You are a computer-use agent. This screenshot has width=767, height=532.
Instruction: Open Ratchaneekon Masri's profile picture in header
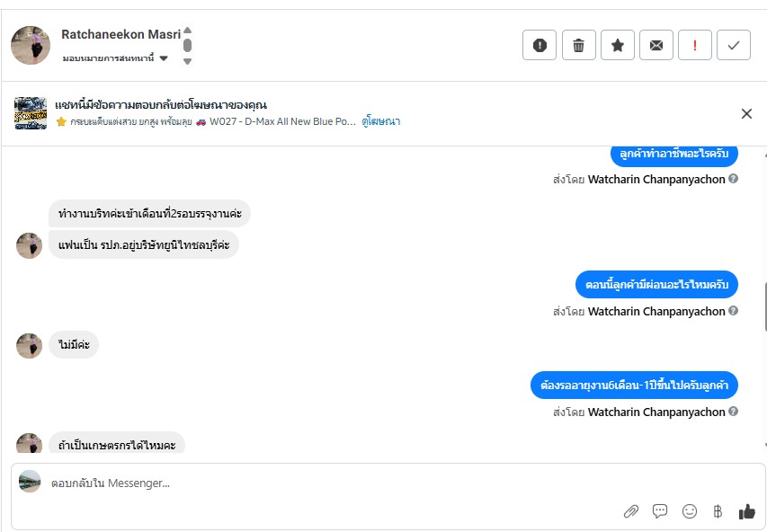coord(31,45)
